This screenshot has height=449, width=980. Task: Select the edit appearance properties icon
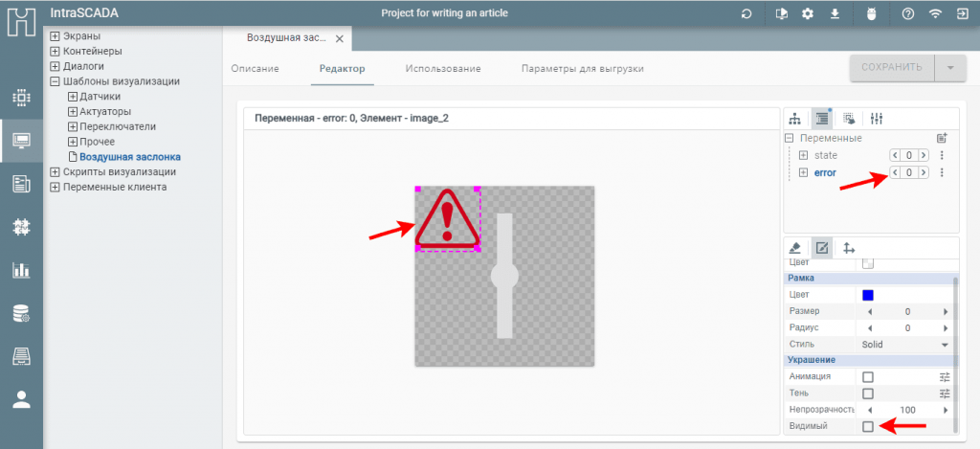822,248
